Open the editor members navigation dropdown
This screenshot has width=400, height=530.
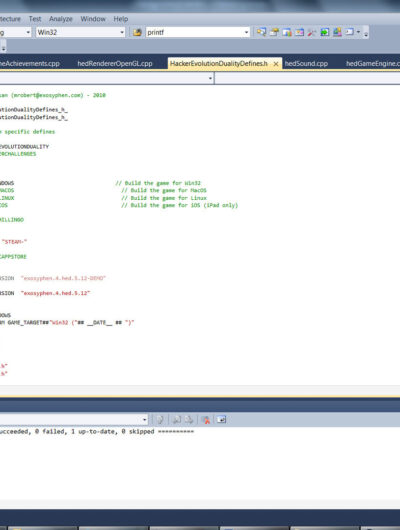[x=307, y=78]
